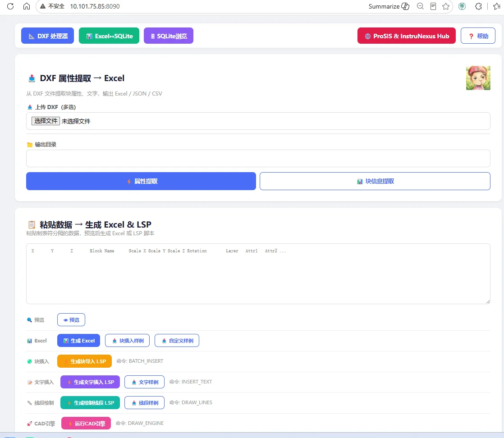Viewport: 504px width, 438px height.
Task: Download the 自定义样例 sample
Action: [177, 341]
